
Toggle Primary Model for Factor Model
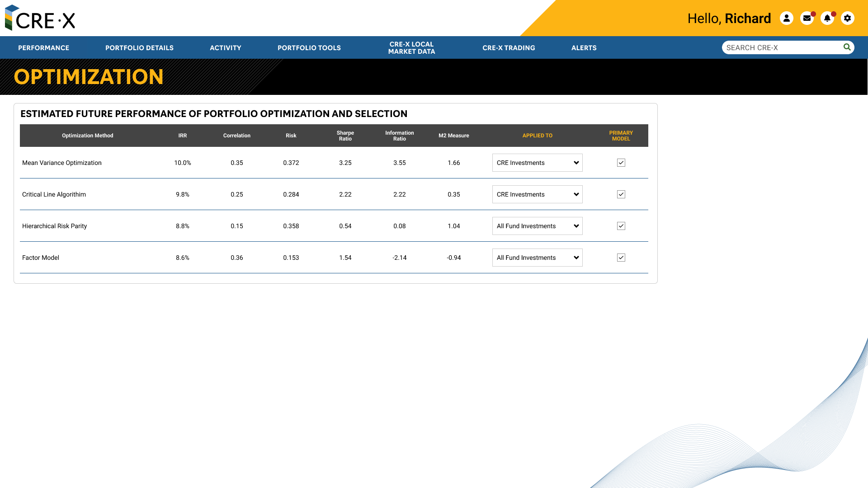(621, 258)
